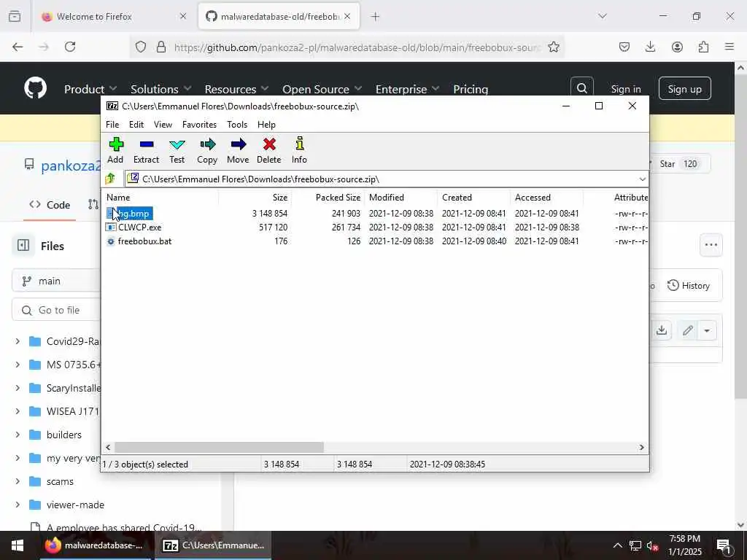Open the Tools menu in 7-Zip

[237, 124]
